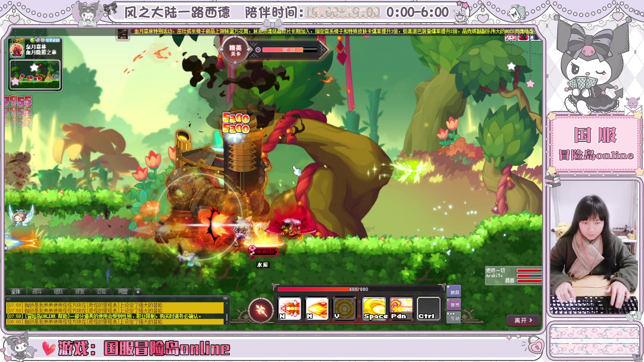Screen dimensions: 644x362
Task: Click the stage countdown timer bar
Action: point(289,50)
